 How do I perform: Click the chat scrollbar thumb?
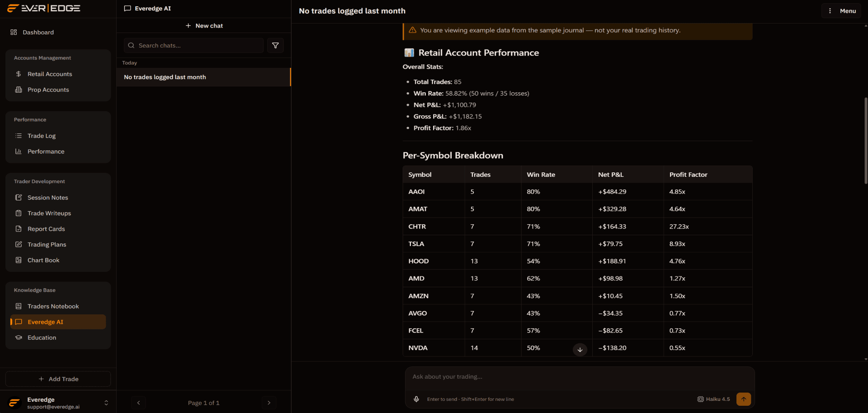click(x=866, y=140)
